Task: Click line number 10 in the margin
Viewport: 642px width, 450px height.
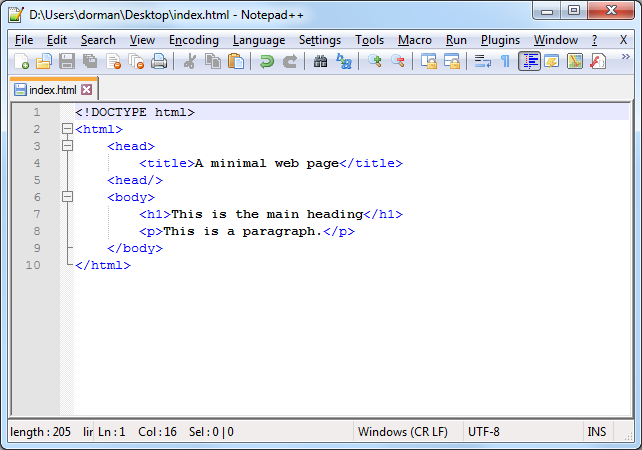Action: [x=33, y=265]
